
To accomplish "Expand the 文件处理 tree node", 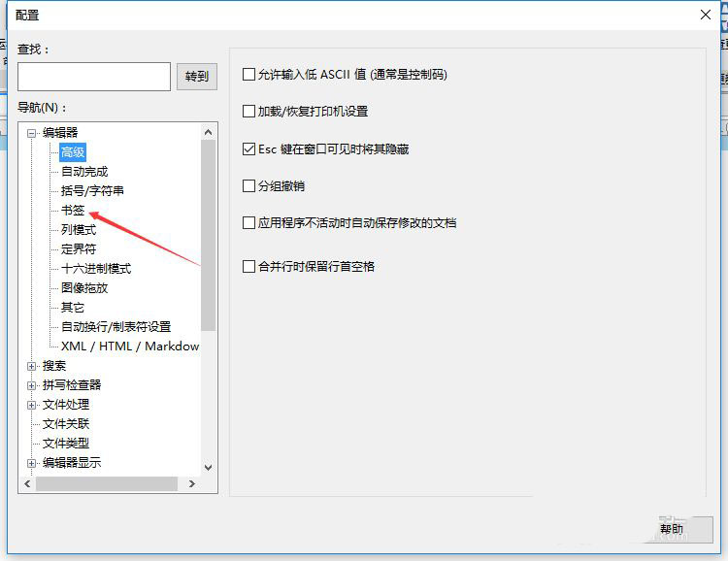I will 32,405.
